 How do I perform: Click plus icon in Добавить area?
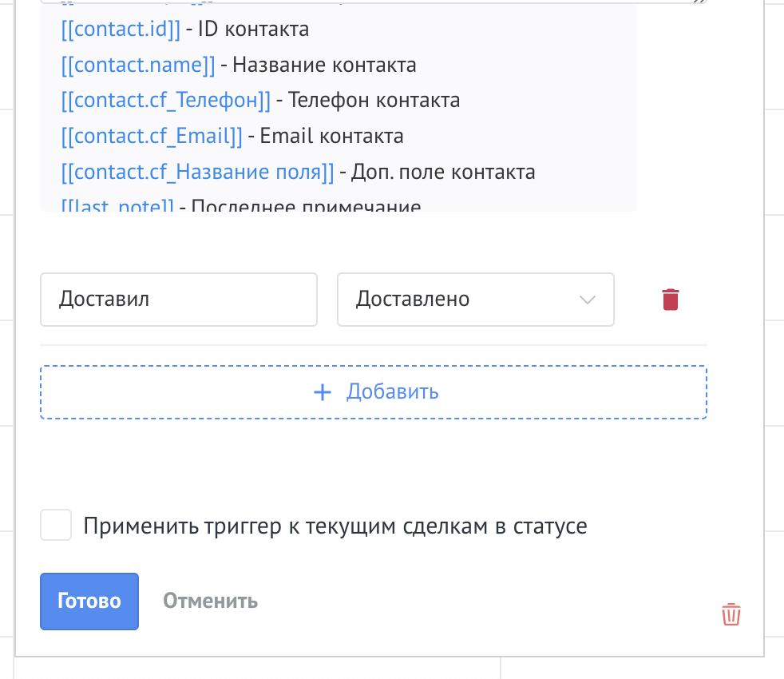(323, 392)
